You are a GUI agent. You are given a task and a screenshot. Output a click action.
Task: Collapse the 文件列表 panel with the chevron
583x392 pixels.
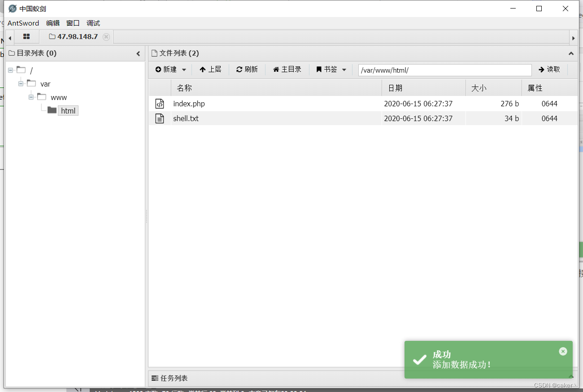coord(571,53)
